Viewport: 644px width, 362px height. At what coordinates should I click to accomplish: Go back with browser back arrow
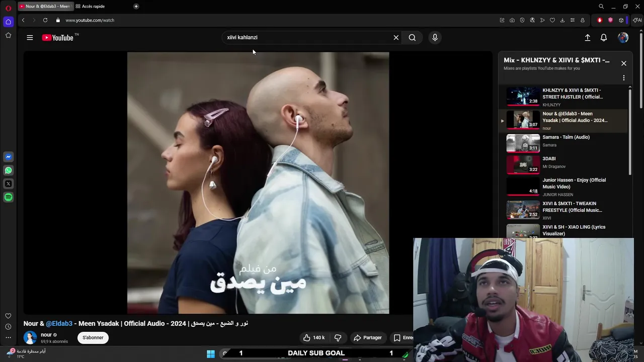coord(23,20)
